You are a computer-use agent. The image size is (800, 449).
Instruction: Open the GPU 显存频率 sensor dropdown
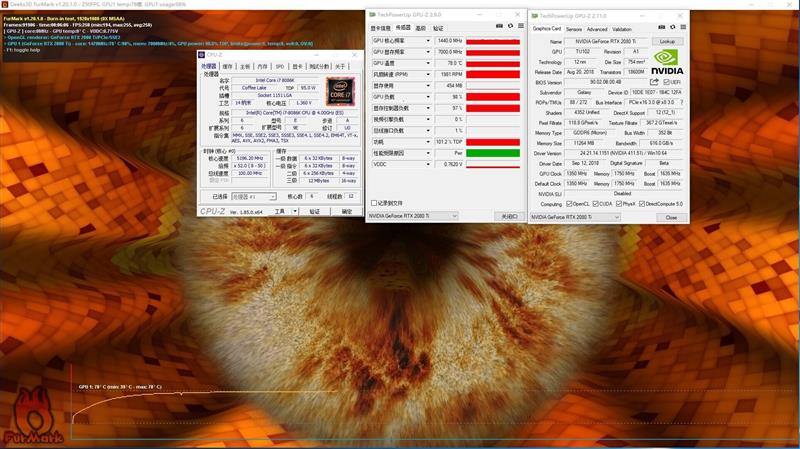tap(428, 52)
